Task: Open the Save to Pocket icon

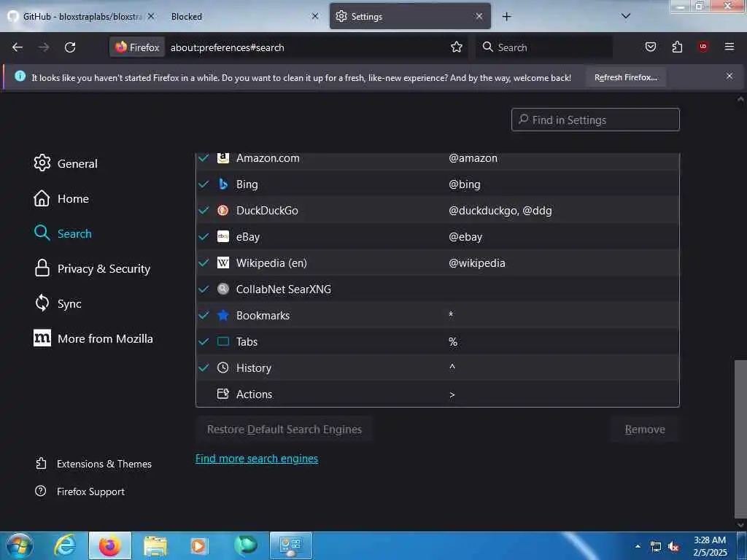Action: [650, 47]
